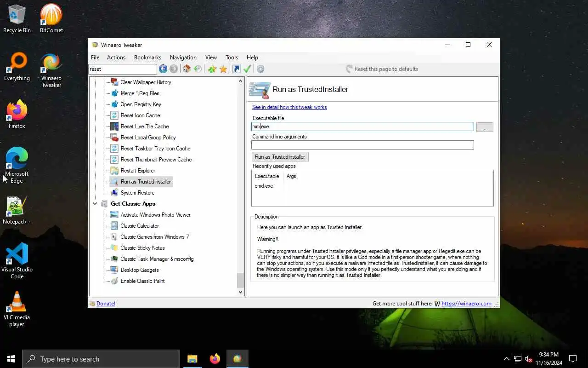
Task: Select Enable Classic Paint tree item
Action: pos(142,281)
